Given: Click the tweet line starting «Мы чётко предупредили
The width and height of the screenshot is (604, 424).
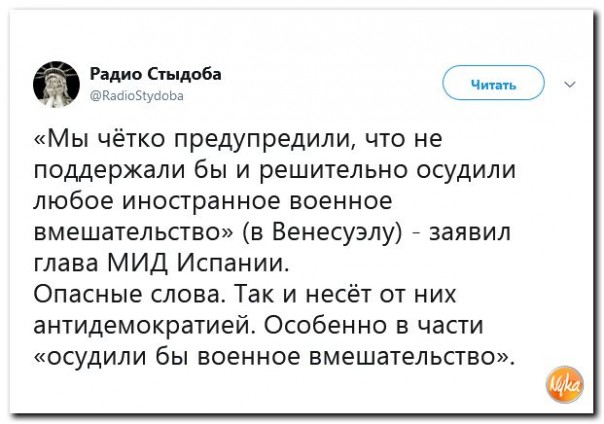Looking at the screenshot, I should (238, 139).
